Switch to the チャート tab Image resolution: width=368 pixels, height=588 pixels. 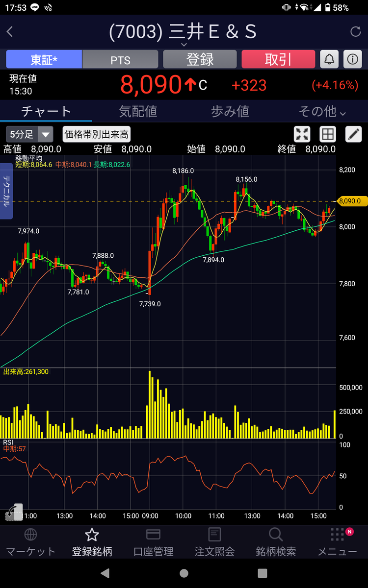click(46, 111)
